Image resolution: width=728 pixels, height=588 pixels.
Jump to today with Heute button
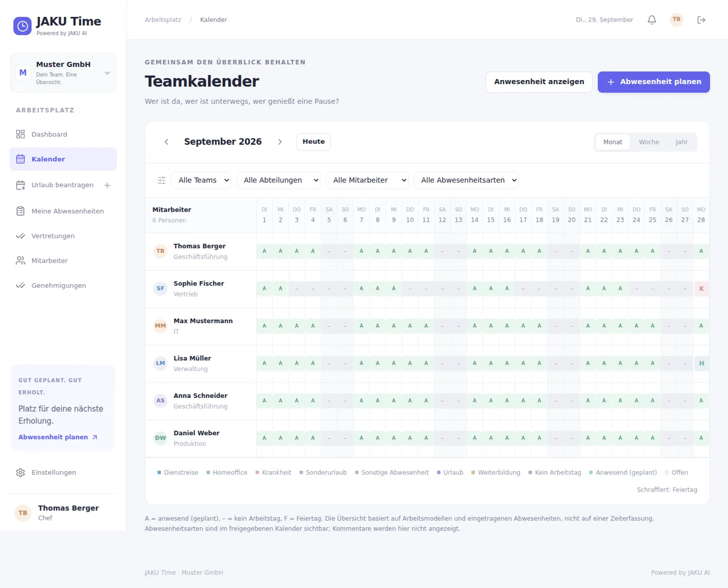[313, 142]
